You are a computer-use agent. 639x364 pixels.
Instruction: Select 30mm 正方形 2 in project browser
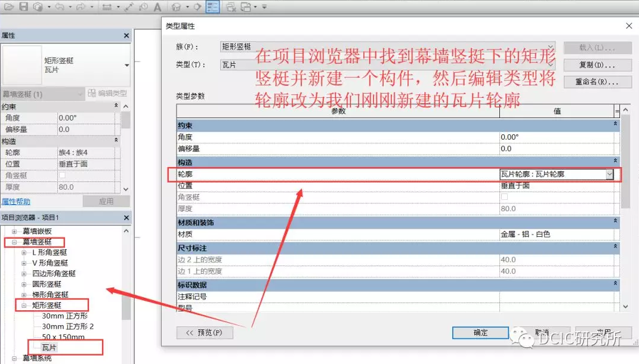click(67, 326)
